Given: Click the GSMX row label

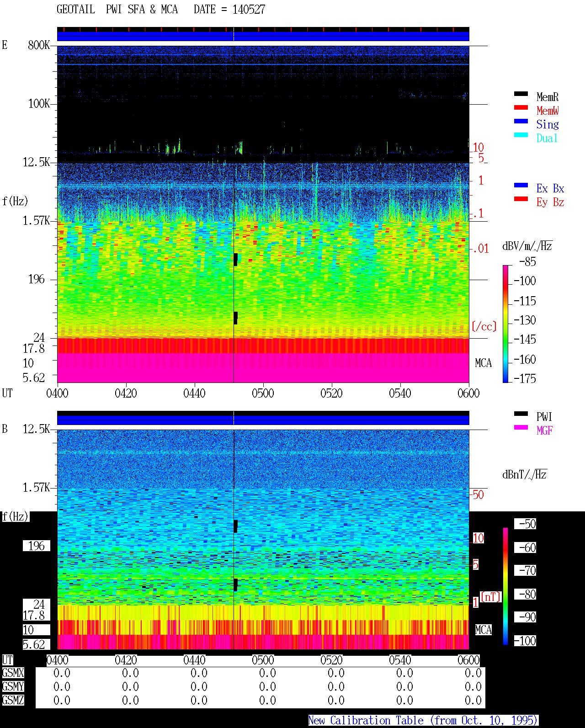Looking at the screenshot, I should click(13, 673).
